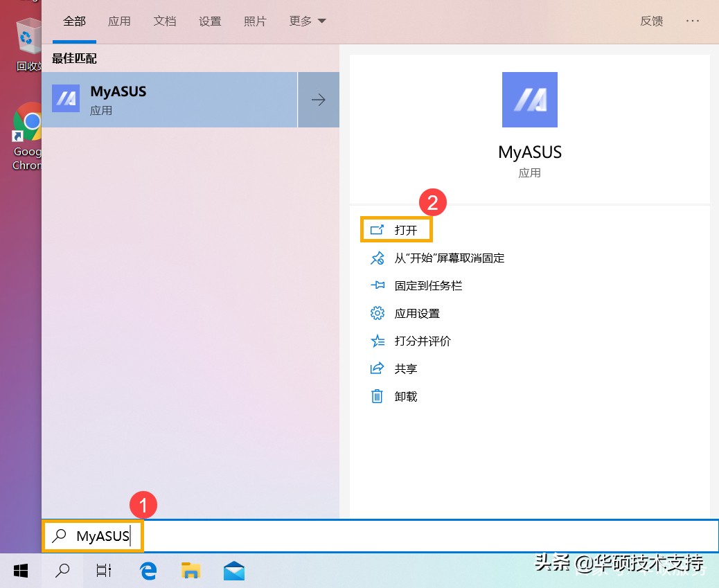Image resolution: width=719 pixels, height=588 pixels.
Task: Switch to the 应用 tab
Action: click(119, 21)
